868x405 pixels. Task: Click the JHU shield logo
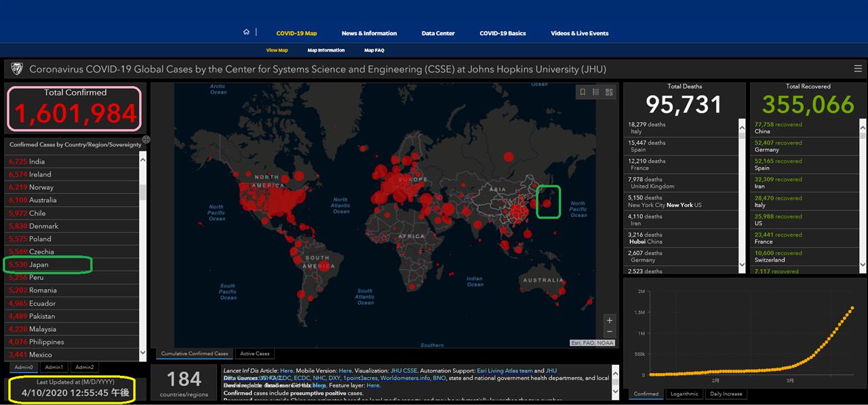click(x=17, y=69)
